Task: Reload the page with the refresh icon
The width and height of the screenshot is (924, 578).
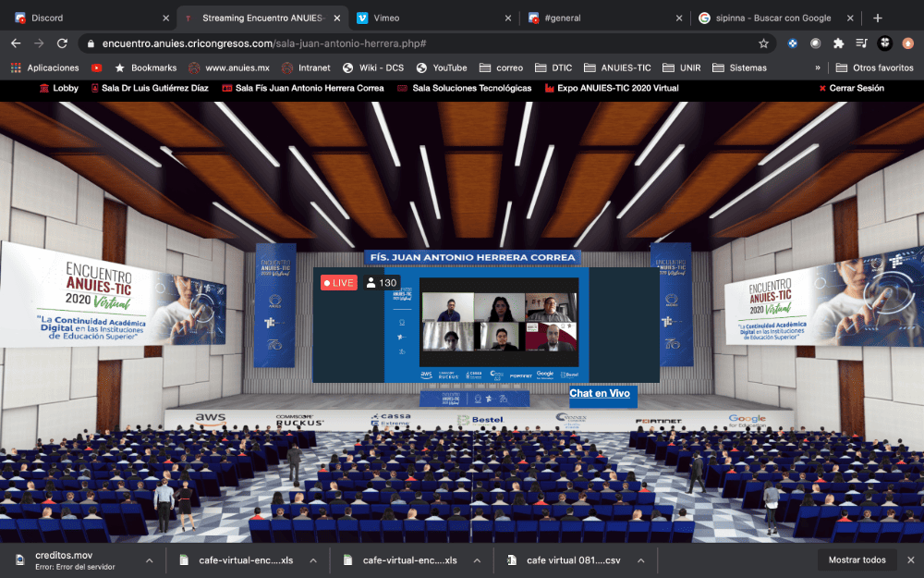Action: pyautogui.click(x=62, y=43)
